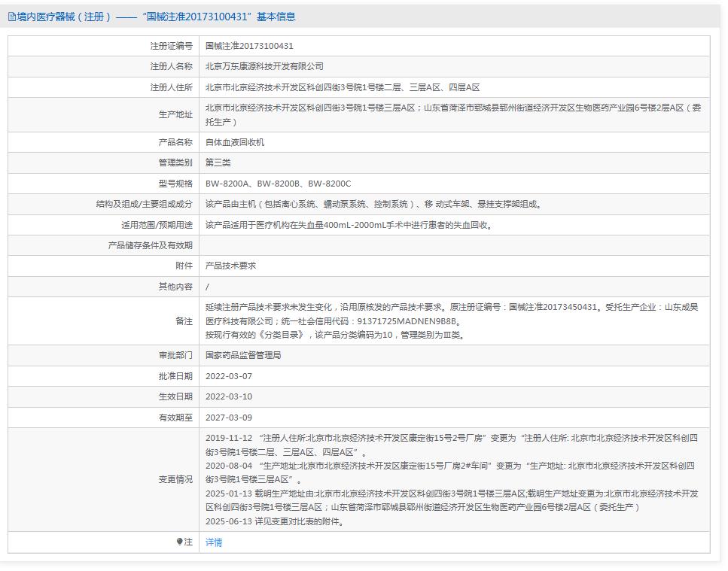Click the 2019-11-12 change record entry

(x=451, y=445)
